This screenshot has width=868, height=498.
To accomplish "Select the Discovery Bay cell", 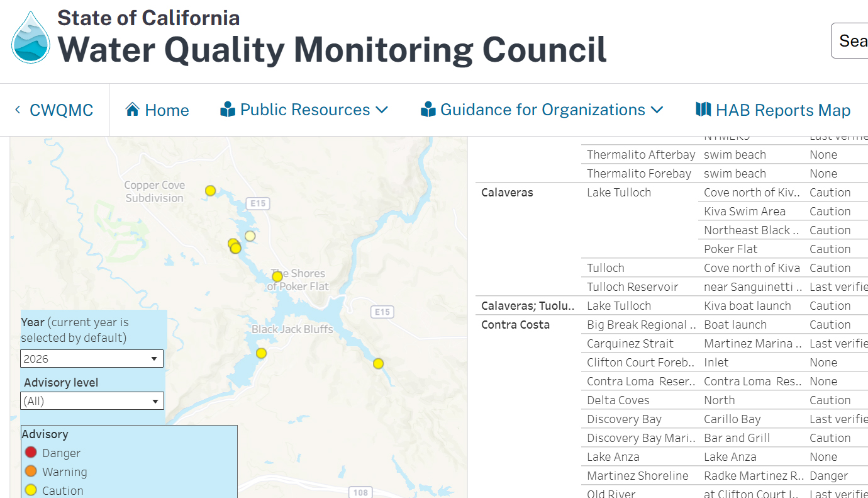I will [x=641, y=419].
